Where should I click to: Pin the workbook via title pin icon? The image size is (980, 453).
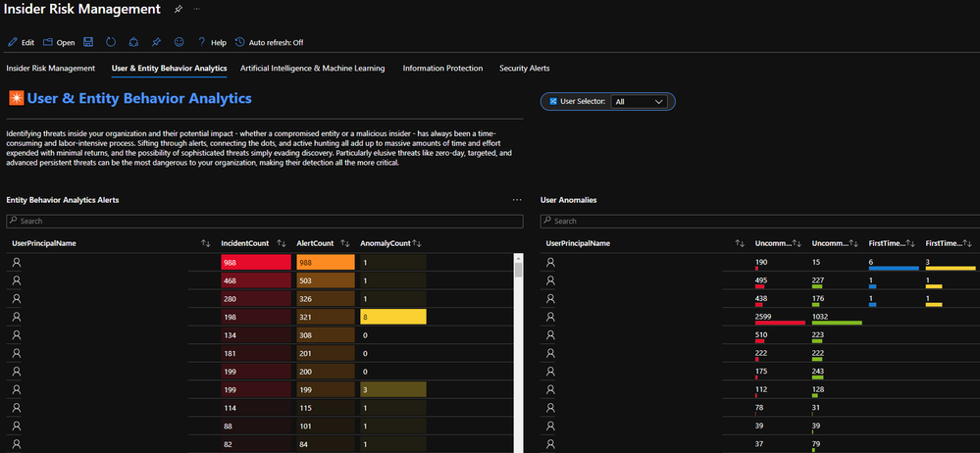(x=179, y=10)
